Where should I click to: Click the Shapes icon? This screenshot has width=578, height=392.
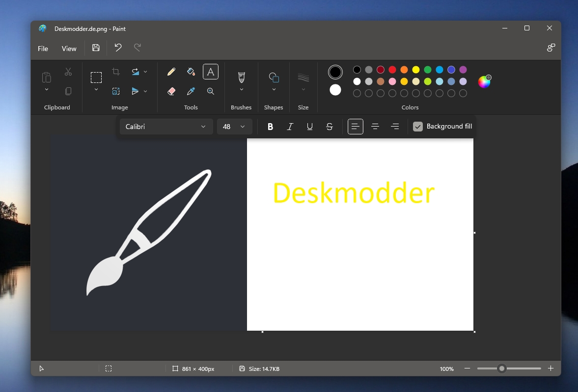274,78
